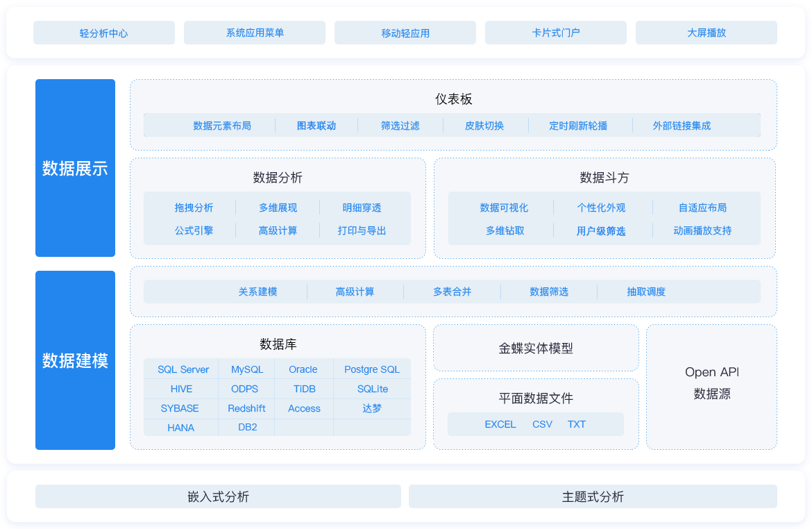Viewport: 812px width, 529px height.
Task: Open the 移动轻应用 module
Action: [405, 32]
